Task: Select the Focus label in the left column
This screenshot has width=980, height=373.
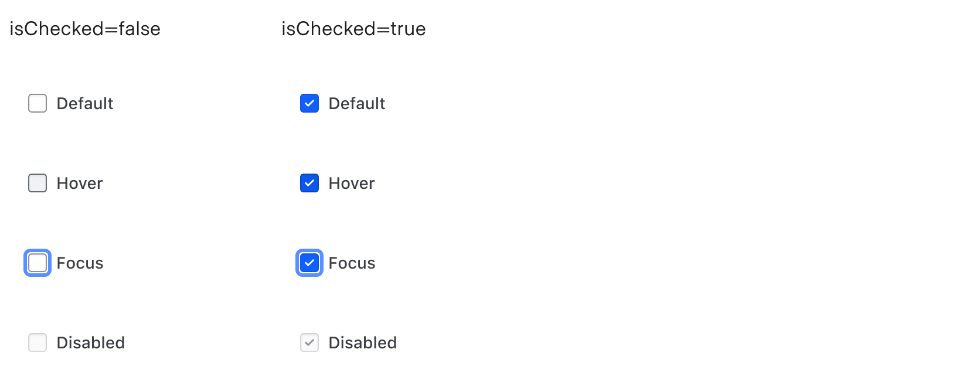Action: [80, 263]
